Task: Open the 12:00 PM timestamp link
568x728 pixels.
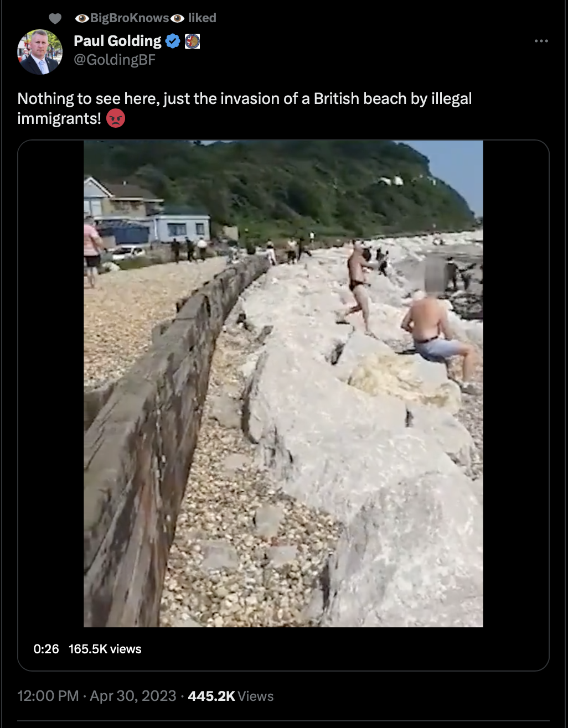Action: click(x=48, y=696)
